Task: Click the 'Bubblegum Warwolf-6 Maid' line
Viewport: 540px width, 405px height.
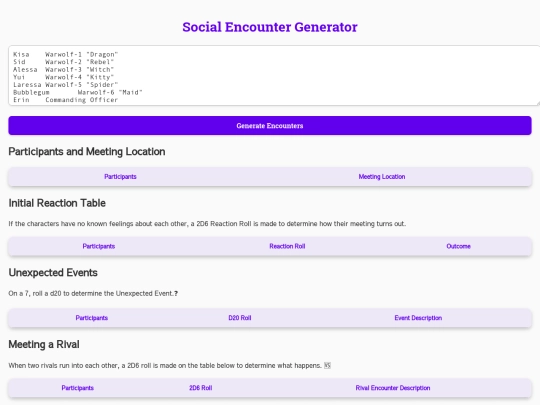Action: point(77,92)
